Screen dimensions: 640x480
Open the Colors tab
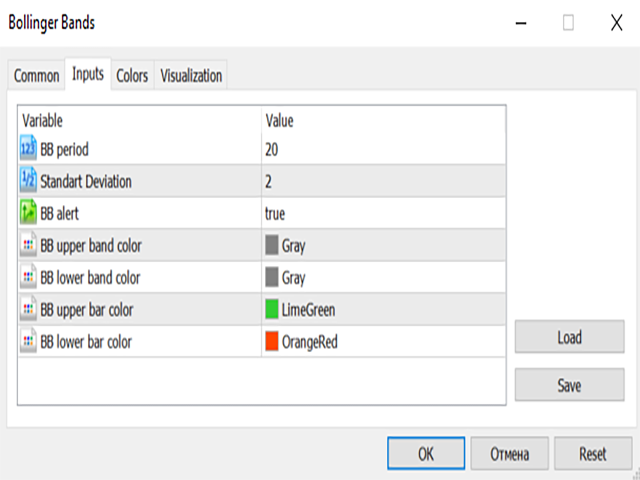click(x=132, y=75)
